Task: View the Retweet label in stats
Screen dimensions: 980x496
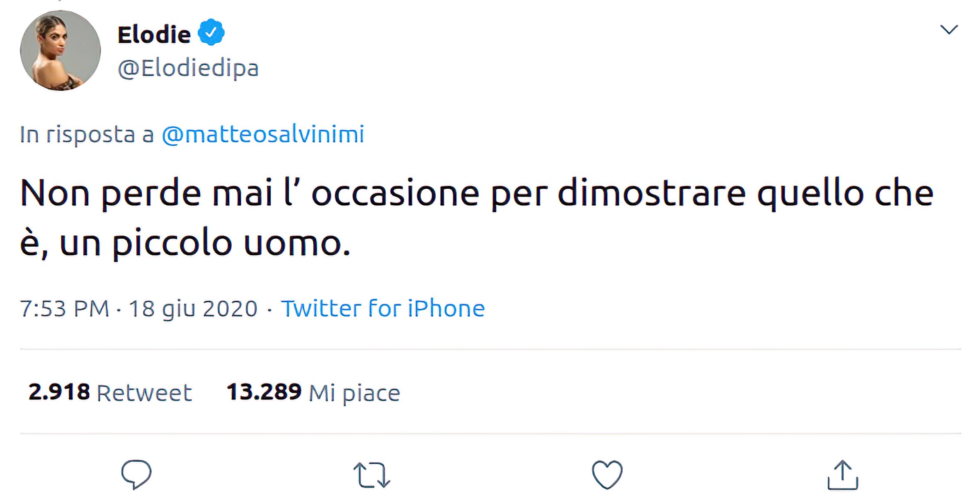Action: [x=144, y=393]
